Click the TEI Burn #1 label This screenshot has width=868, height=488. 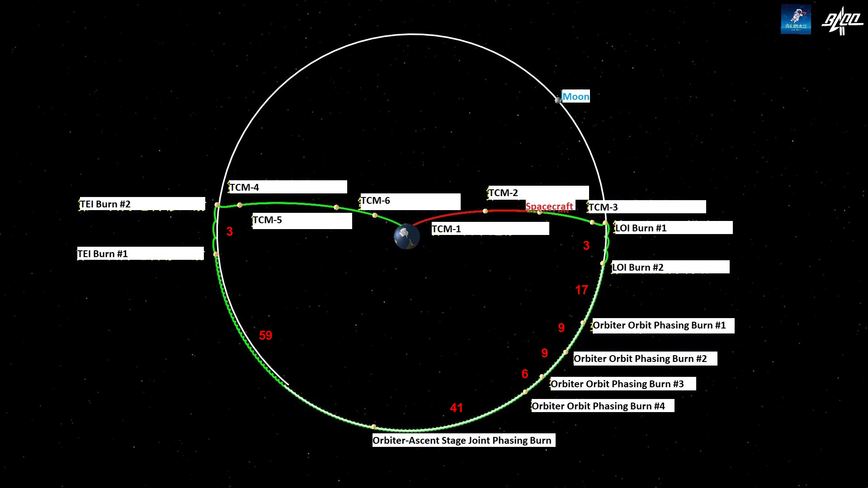[141, 253]
